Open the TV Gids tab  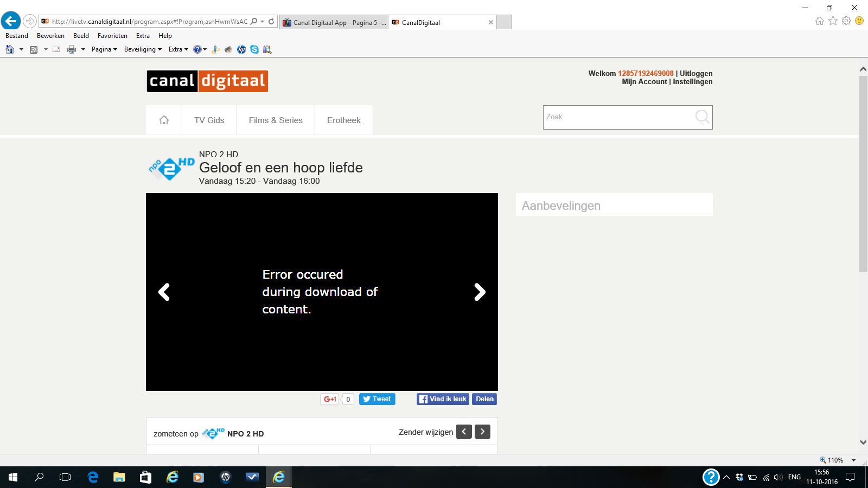pos(209,120)
